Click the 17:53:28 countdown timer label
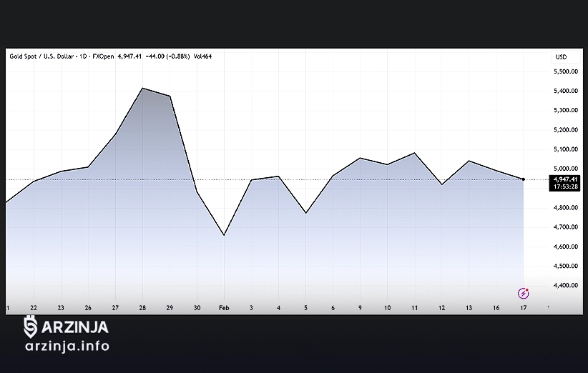The width and height of the screenshot is (588, 373). 565,186
